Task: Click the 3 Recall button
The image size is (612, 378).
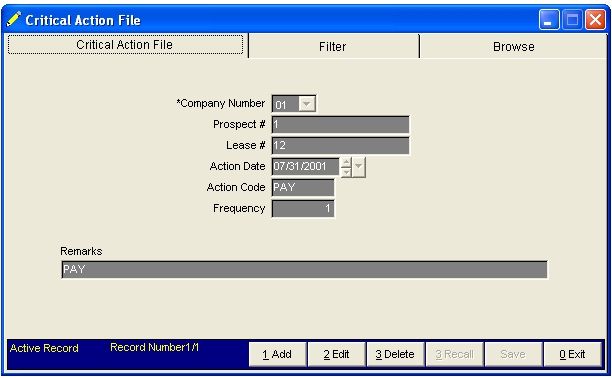Action: point(454,354)
